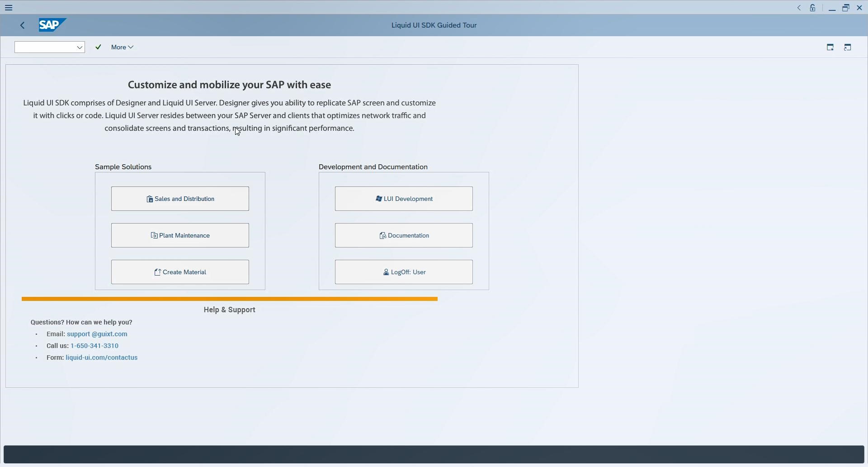Open the hamburger menu icon

click(9, 8)
